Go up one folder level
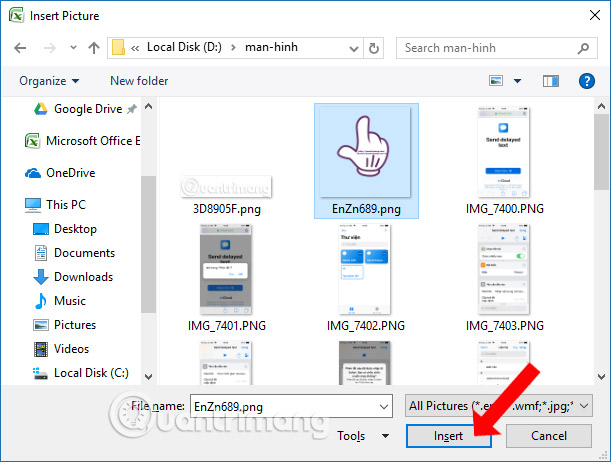This screenshot has width=611, height=462. pyautogui.click(x=94, y=48)
